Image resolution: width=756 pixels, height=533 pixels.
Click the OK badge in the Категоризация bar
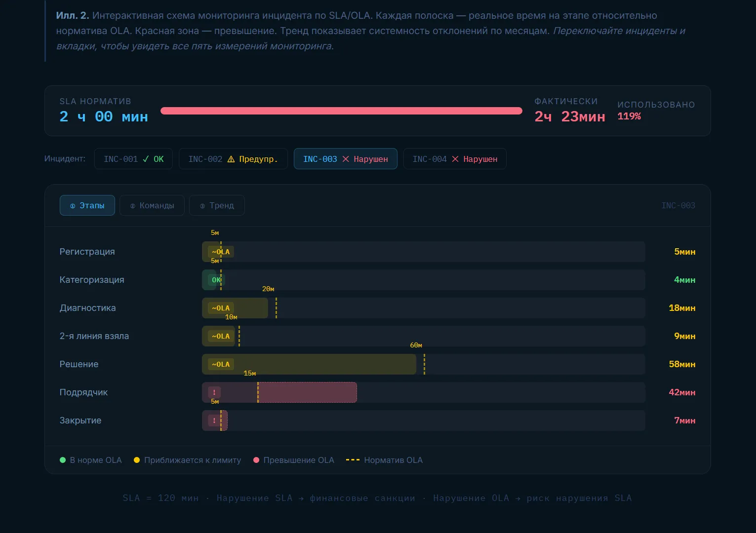216,280
